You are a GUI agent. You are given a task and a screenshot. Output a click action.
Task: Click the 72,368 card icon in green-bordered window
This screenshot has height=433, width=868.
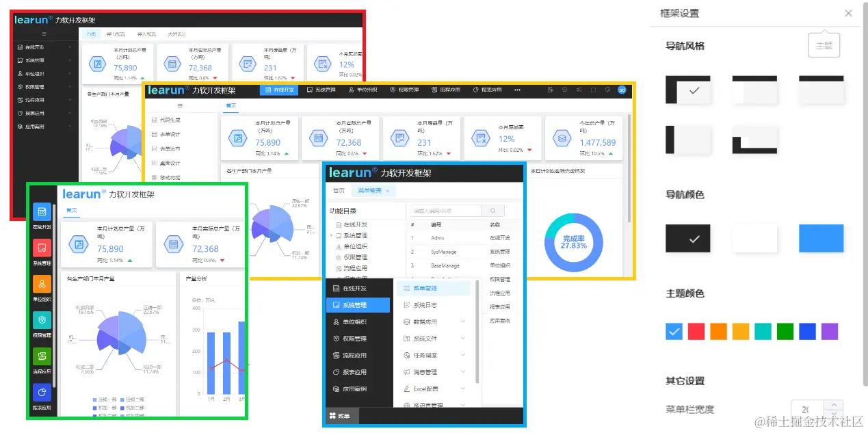coord(174,245)
